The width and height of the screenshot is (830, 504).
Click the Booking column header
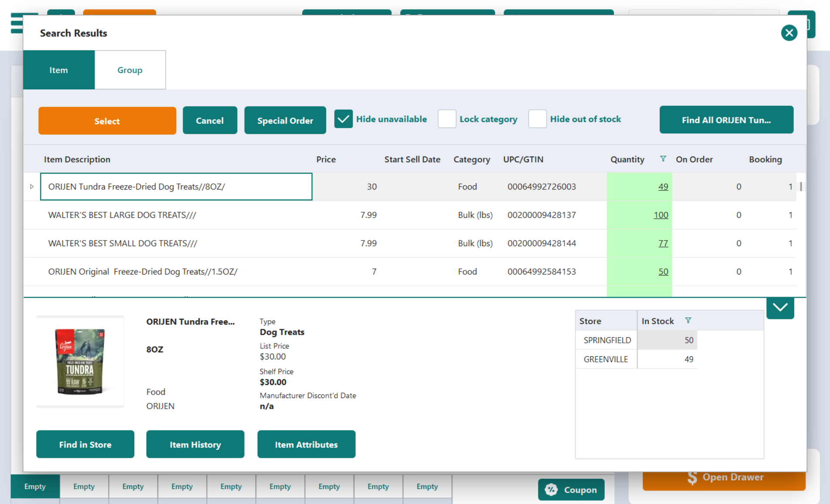click(x=765, y=159)
